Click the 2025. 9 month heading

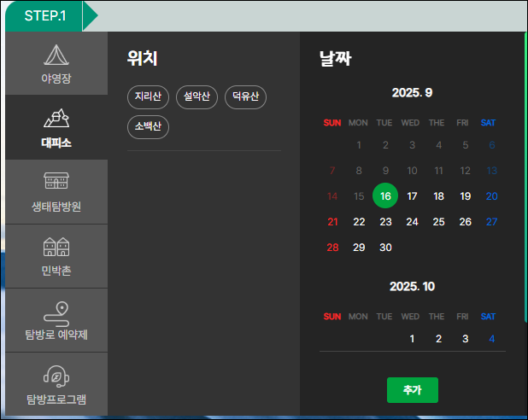pos(412,92)
